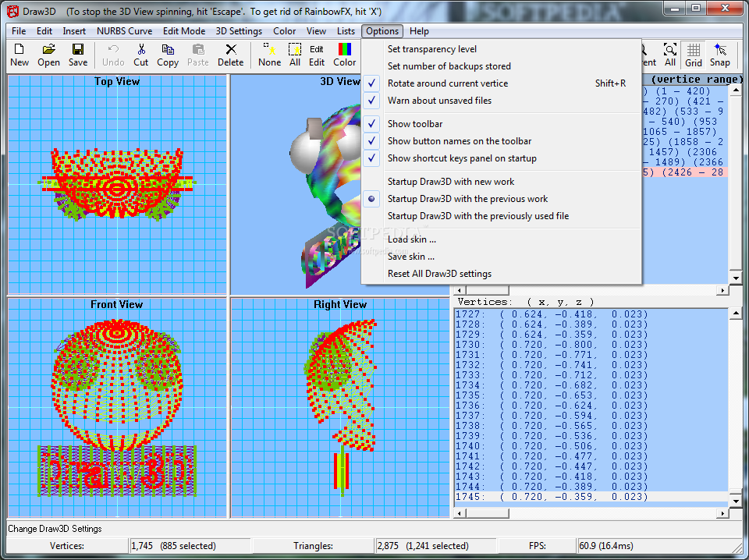The width and height of the screenshot is (749, 560).
Task: Click vertices list scroll down arrow
Action: 736,502
